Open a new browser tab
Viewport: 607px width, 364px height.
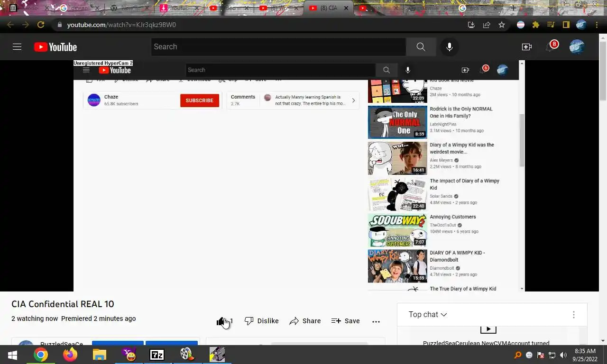pyautogui.click(x=513, y=8)
